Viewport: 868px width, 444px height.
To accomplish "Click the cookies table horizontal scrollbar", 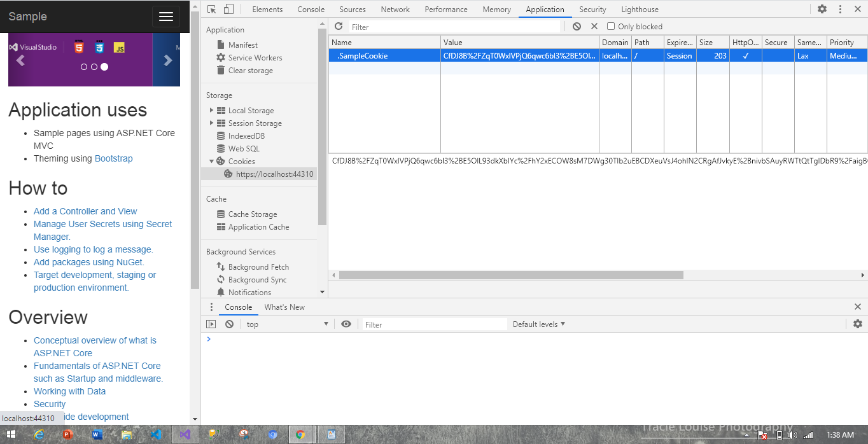I will [x=511, y=275].
